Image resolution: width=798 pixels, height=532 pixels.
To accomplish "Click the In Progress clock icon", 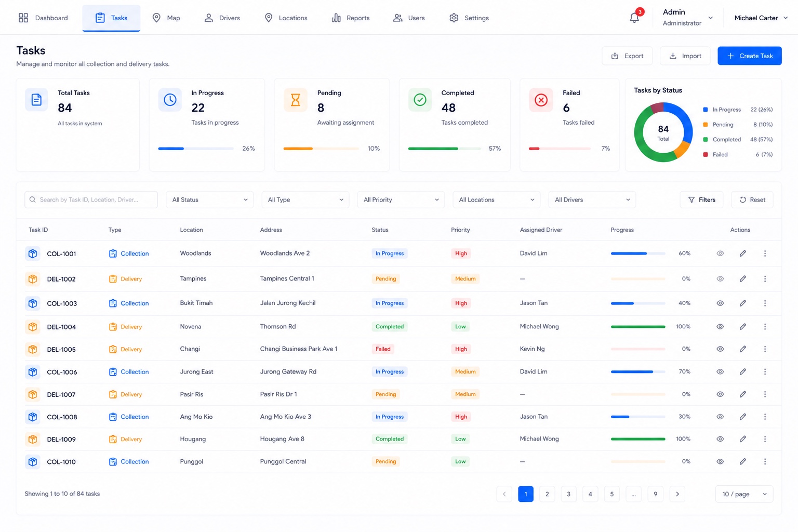I will [x=170, y=100].
